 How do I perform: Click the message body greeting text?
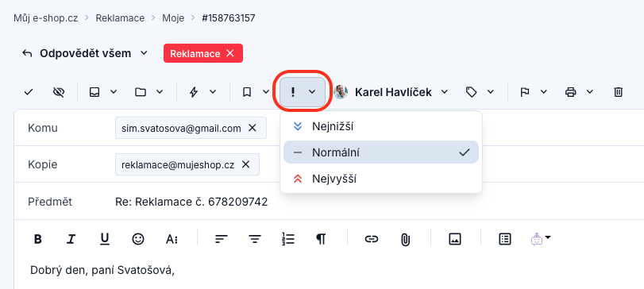pyautogui.click(x=102, y=270)
